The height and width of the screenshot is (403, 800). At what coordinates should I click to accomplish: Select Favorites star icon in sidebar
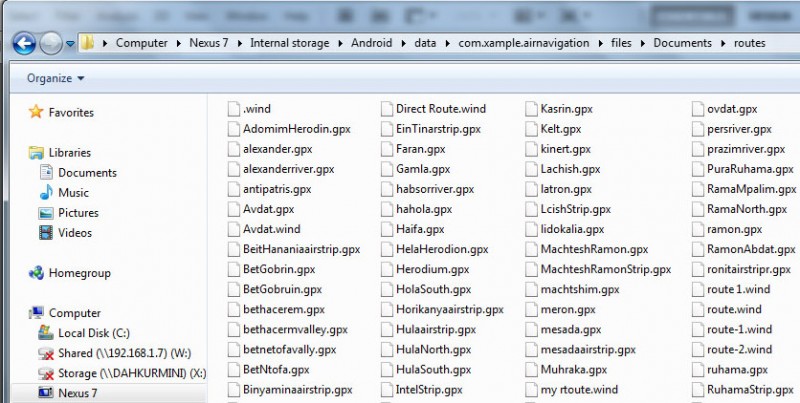(x=36, y=112)
